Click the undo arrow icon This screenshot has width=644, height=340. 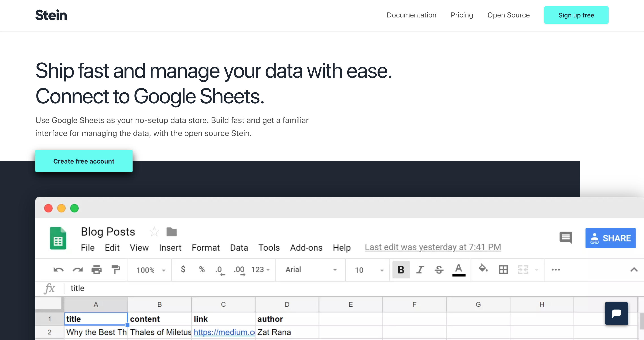click(58, 270)
